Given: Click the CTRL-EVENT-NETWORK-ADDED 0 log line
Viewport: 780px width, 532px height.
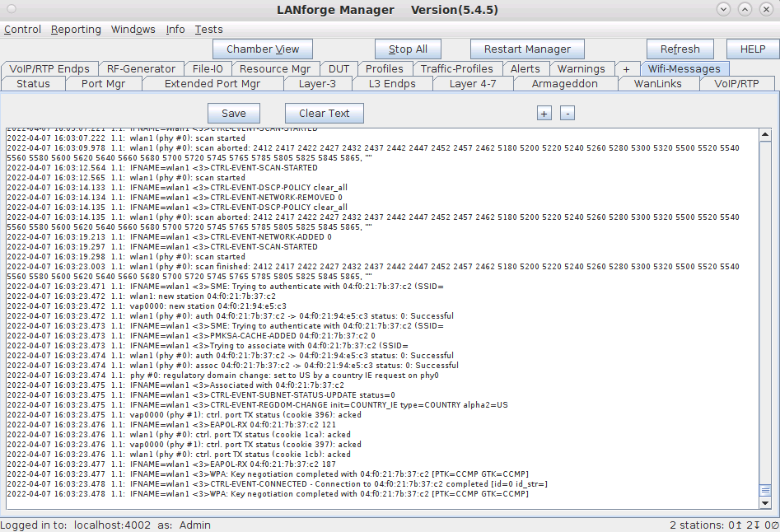Looking at the screenshot, I should (x=169, y=237).
